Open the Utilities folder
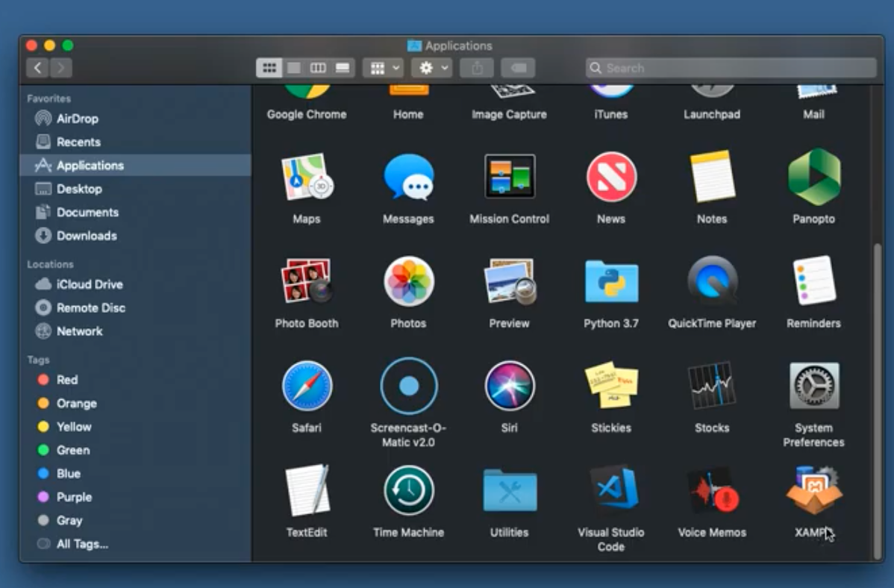The height and width of the screenshot is (588, 894). pos(510,490)
